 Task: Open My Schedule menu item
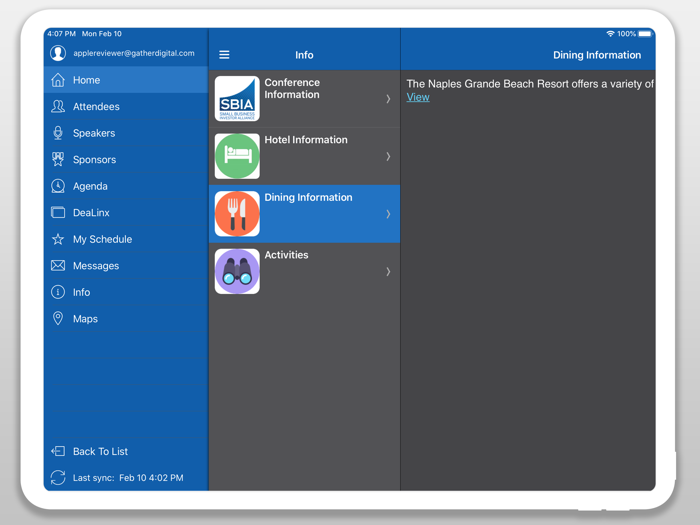[x=126, y=239]
